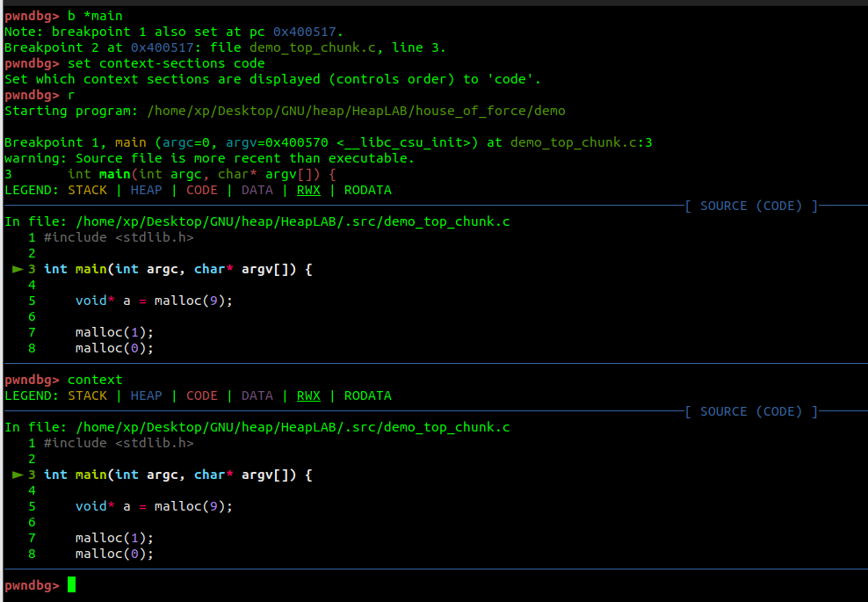Screen dimensions: 868x602
Task: Click CODE in the upper legend line
Action: point(201,190)
